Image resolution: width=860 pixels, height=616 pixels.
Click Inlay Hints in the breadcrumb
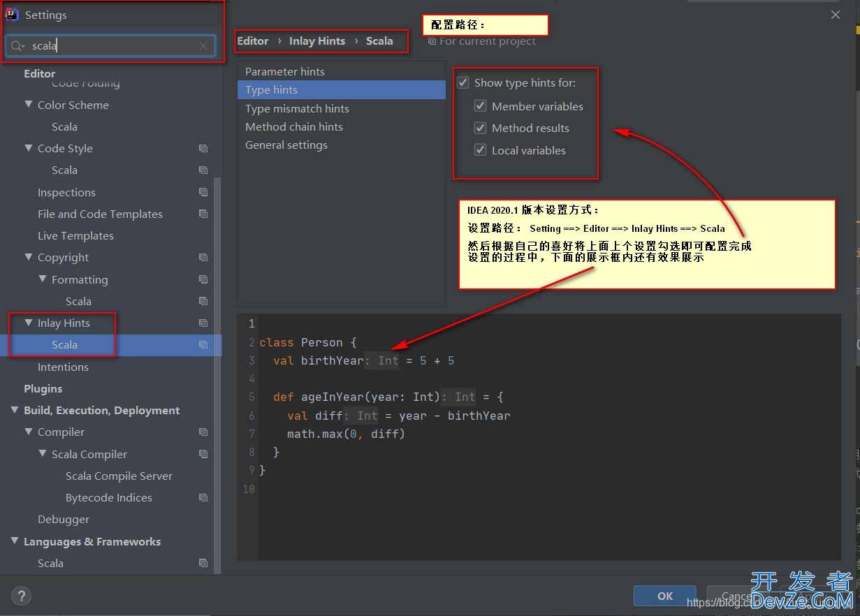317,41
